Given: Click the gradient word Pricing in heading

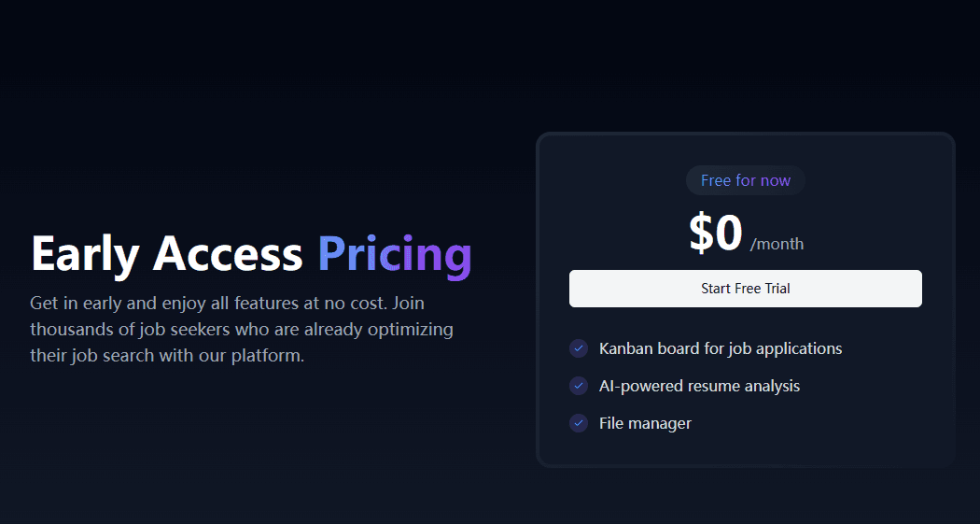Looking at the screenshot, I should tap(394, 253).
